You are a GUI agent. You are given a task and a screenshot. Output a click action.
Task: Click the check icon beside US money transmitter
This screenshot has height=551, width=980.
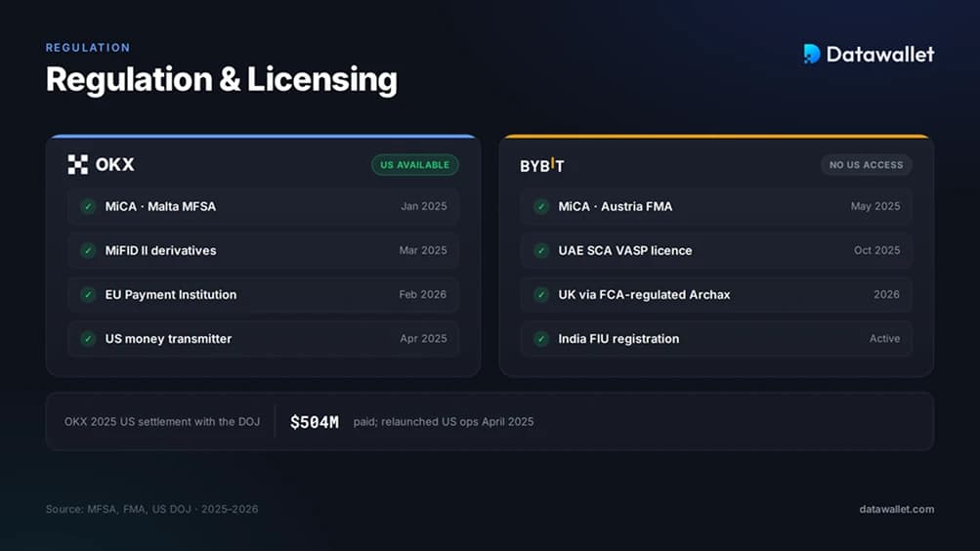point(88,339)
